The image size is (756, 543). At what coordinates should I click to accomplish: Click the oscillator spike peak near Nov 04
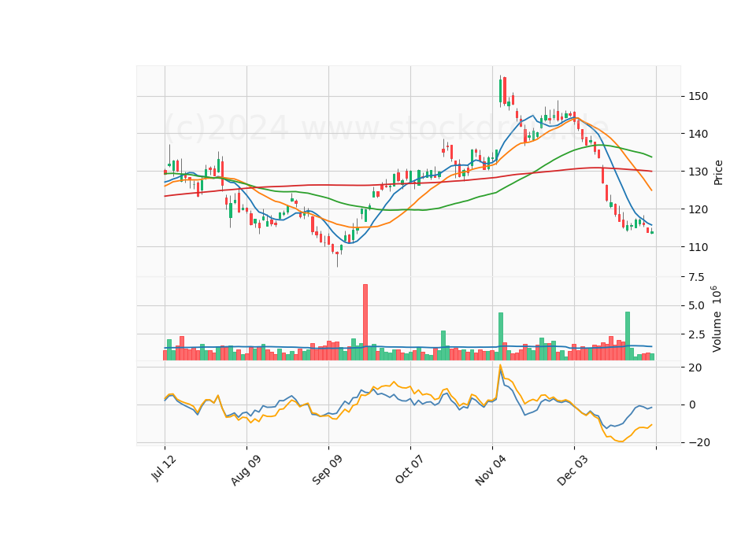(x=501, y=366)
